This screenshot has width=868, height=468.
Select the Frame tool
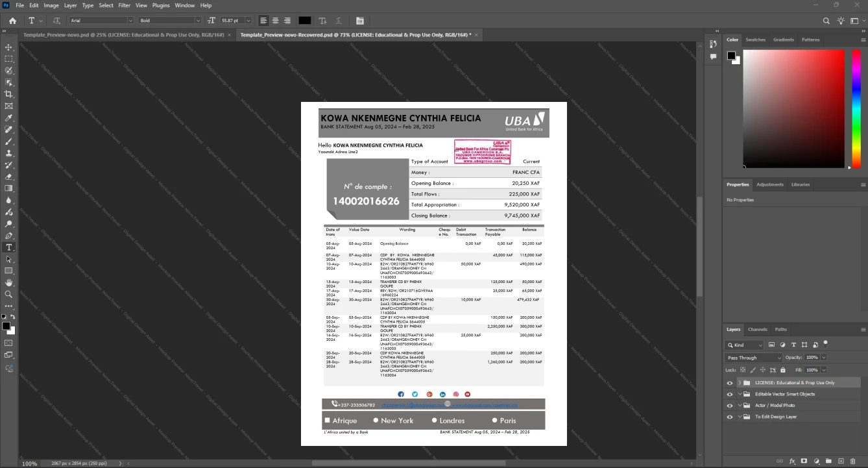[x=9, y=106]
